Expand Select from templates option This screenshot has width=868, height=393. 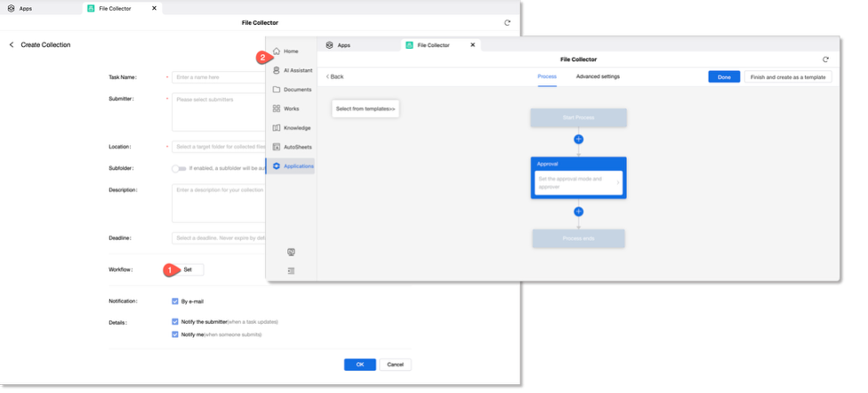[366, 108]
